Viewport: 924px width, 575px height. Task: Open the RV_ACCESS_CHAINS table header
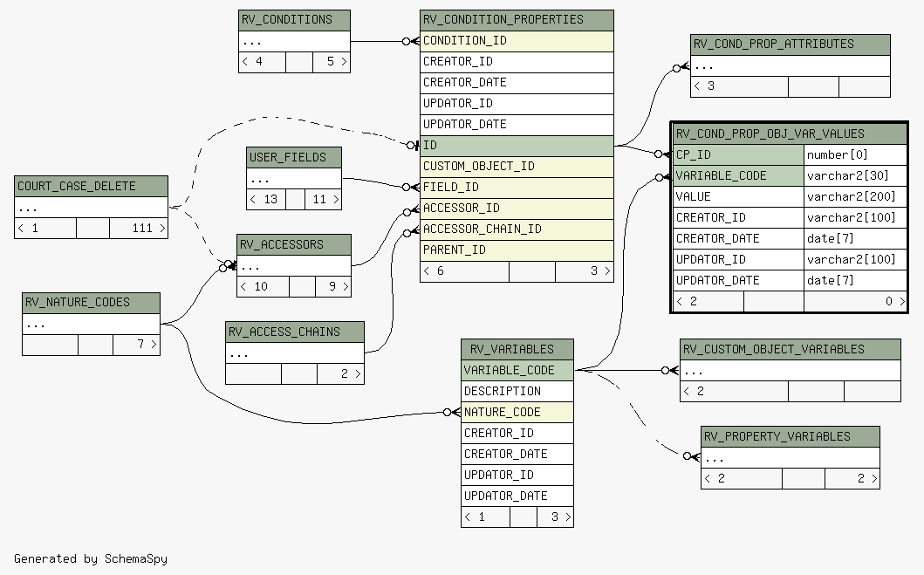295,332
